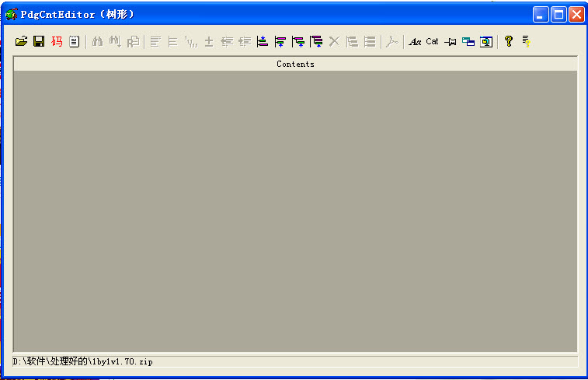The image size is (588, 380).
Task: Click the Acrobat PDF icon
Action: [x=391, y=42]
